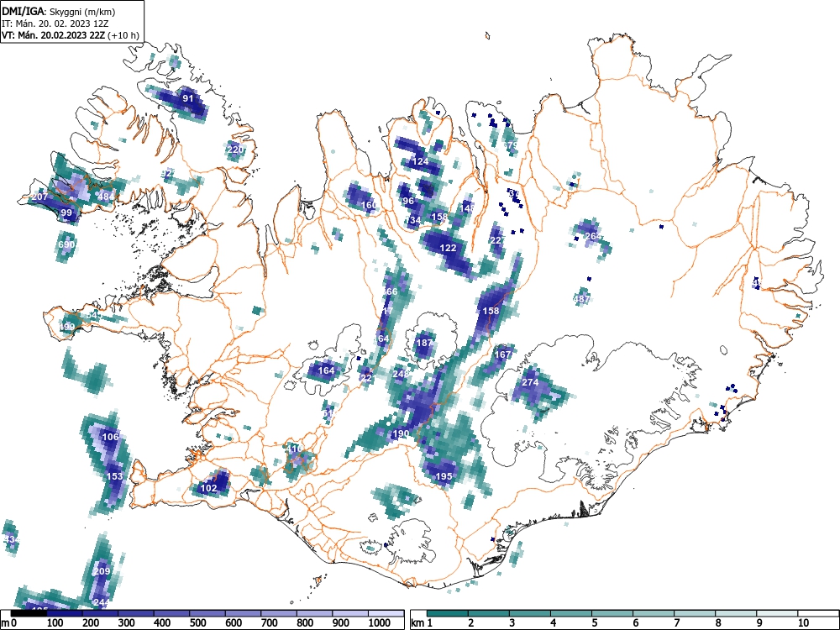840x630 pixels.
Task: Click the "499" value on Snæfellsnes
Action: pyautogui.click(x=67, y=327)
